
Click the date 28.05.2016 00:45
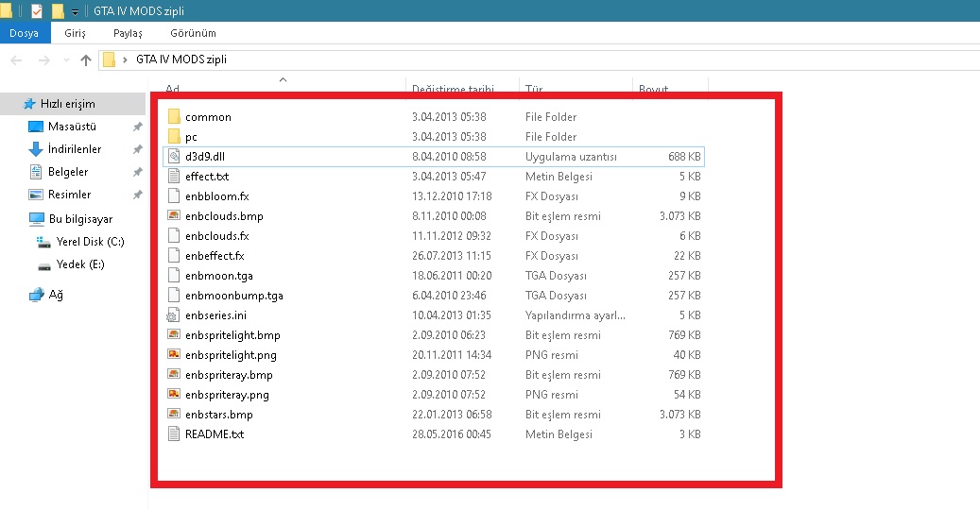[452, 434]
